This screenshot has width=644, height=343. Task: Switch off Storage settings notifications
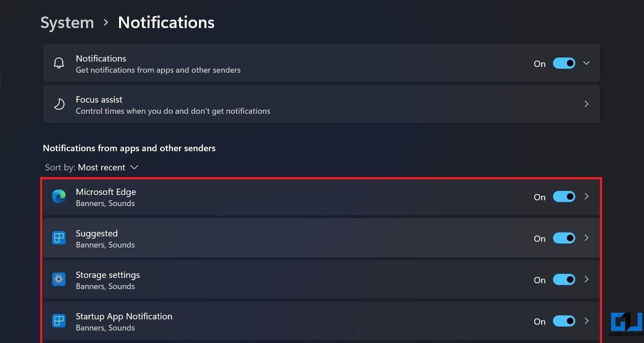pyautogui.click(x=564, y=280)
